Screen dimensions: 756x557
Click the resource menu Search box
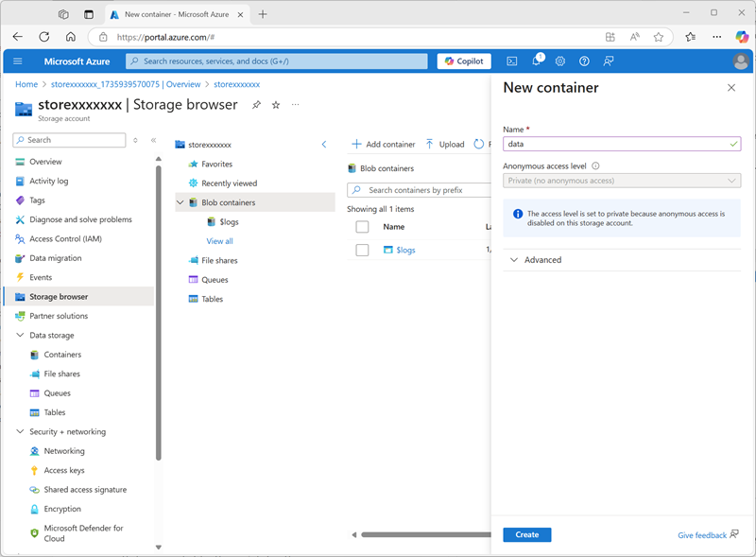coord(69,140)
